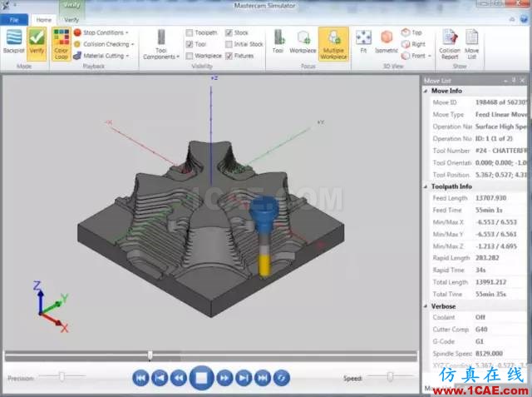Open Stop Conditions options
This screenshot has height=397, width=532.
tap(101, 32)
